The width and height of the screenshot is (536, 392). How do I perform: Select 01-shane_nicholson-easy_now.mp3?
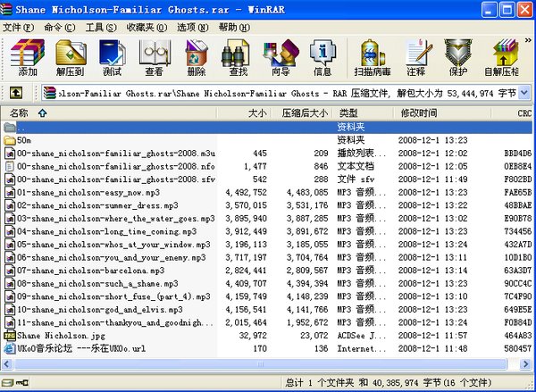[x=88, y=192]
